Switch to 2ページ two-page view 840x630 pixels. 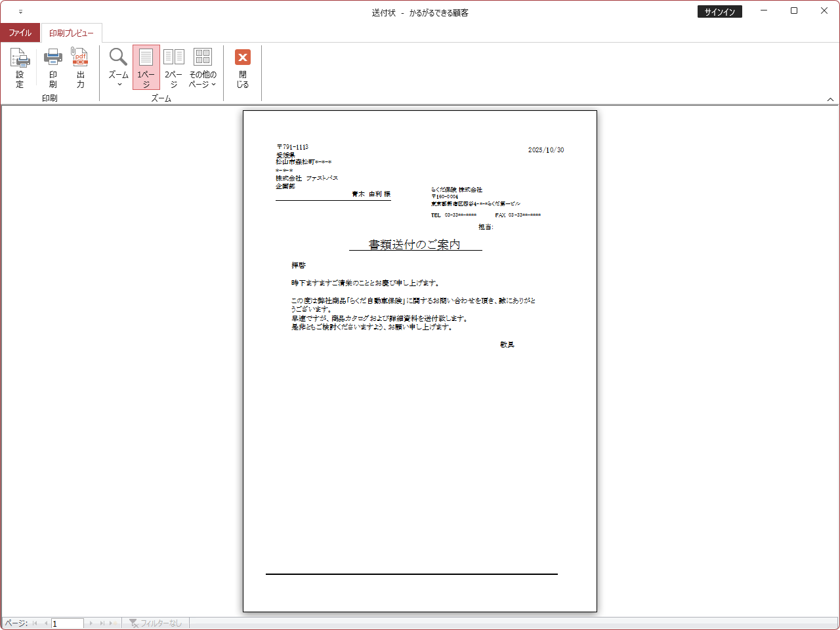coord(173,68)
